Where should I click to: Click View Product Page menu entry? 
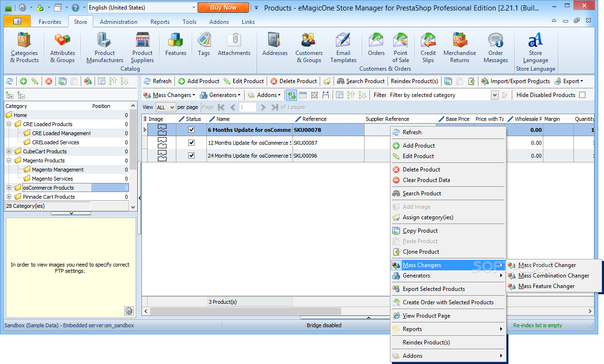pyautogui.click(x=448, y=316)
